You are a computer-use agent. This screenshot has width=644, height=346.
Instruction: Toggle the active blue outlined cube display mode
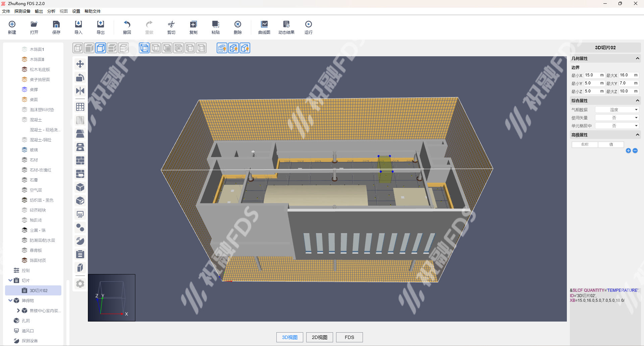(101, 48)
